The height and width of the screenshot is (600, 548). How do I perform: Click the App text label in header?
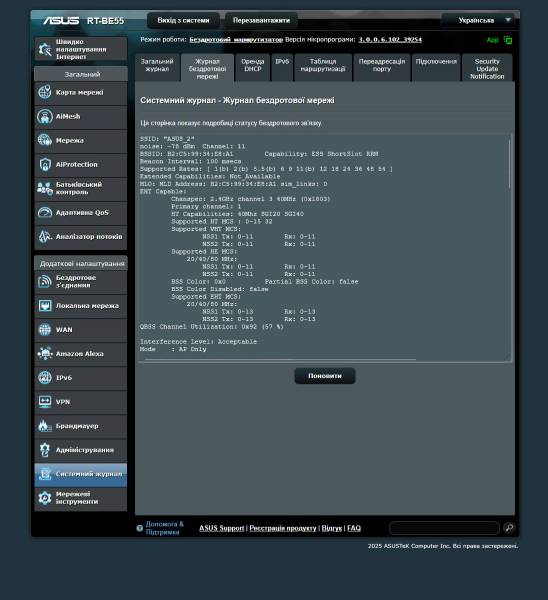pos(493,40)
